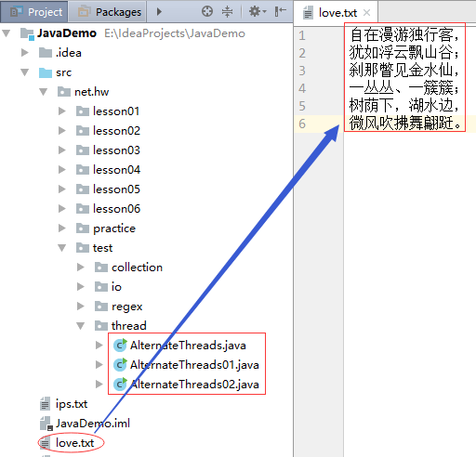Collapse the src folder
This screenshot has height=457, width=476.
pos(25,72)
